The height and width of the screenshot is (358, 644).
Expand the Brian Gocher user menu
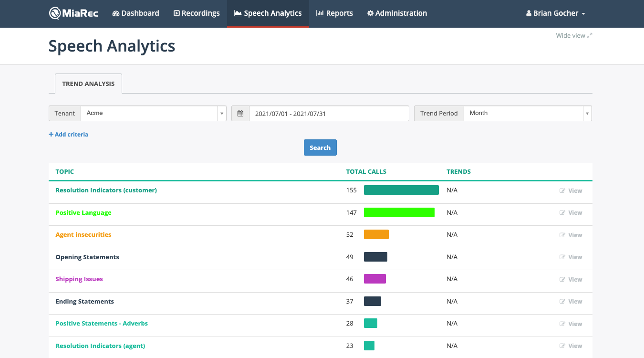(x=556, y=13)
